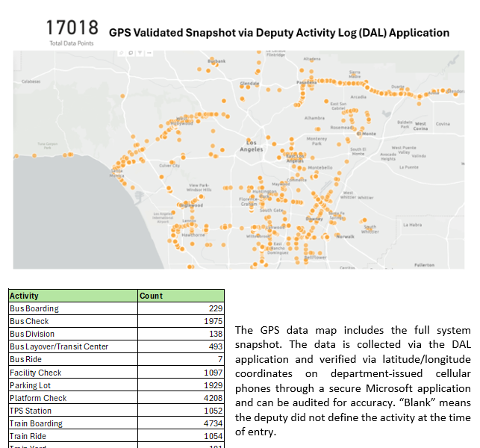The width and height of the screenshot is (480, 448).
Task: Select the Bus Layover/Transit Center row
Action: 59,346
